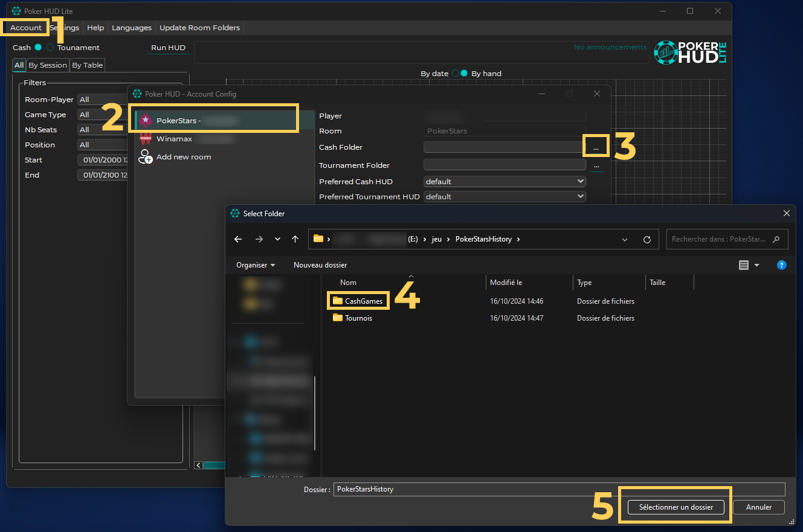Select the Winamax room entry
Image resolution: width=803 pixels, height=532 pixels.
[225, 138]
